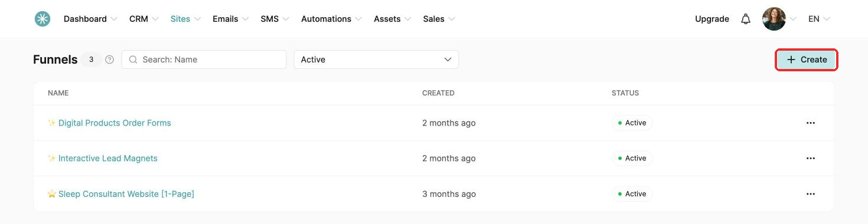Screen dimensions: 868x224
Task: Open the CRM menu
Action: tap(144, 19)
